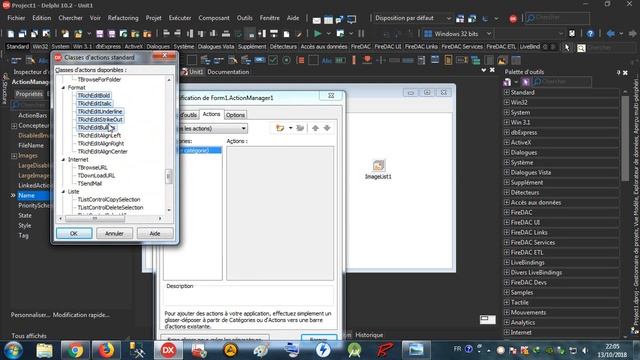
Task: Expand the Images property in inspector
Action: tap(14, 156)
